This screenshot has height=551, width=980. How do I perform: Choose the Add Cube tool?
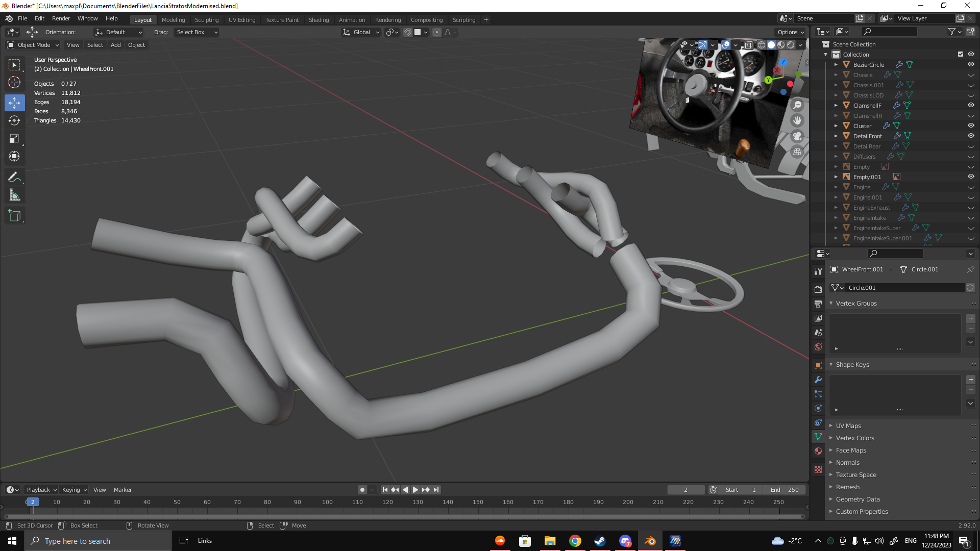click(14, 216)
